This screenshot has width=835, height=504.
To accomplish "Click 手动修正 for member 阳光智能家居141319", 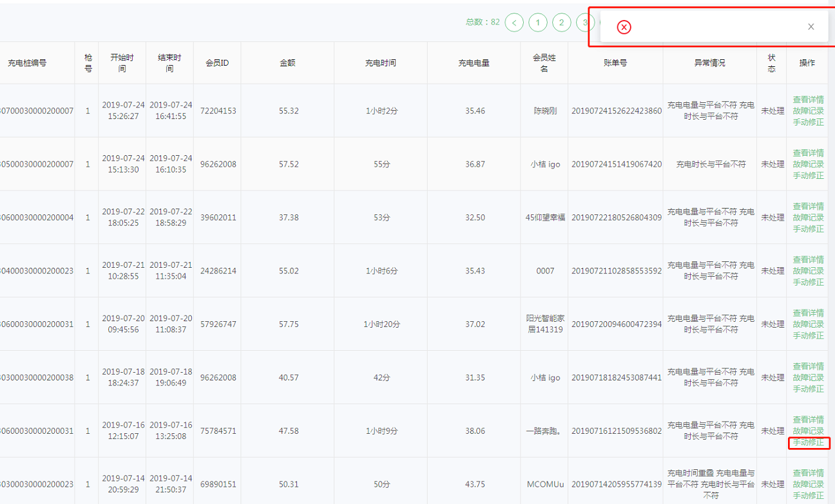I will pos(808,335).
